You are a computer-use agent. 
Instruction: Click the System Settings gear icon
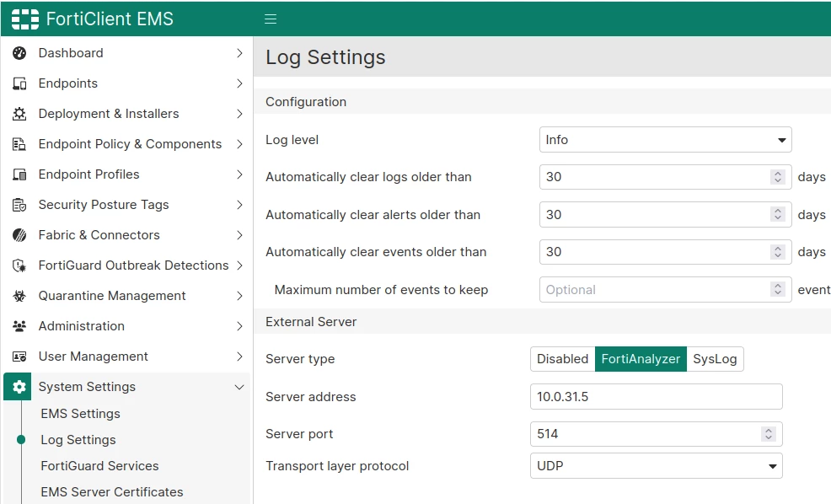tap(19, 387)
